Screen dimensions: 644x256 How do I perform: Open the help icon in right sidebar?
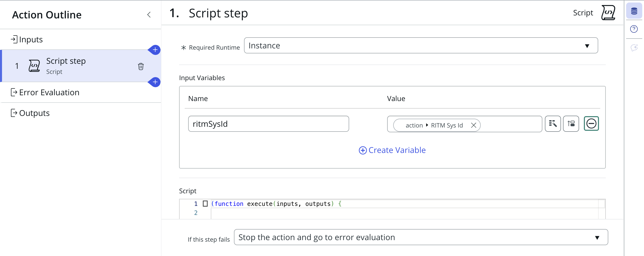coord(634,29)
